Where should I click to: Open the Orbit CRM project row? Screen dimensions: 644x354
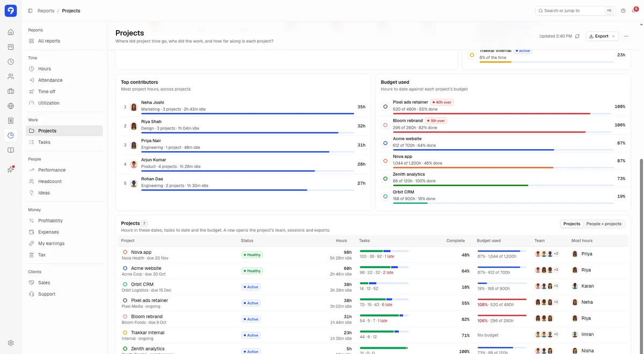(373, 287)
